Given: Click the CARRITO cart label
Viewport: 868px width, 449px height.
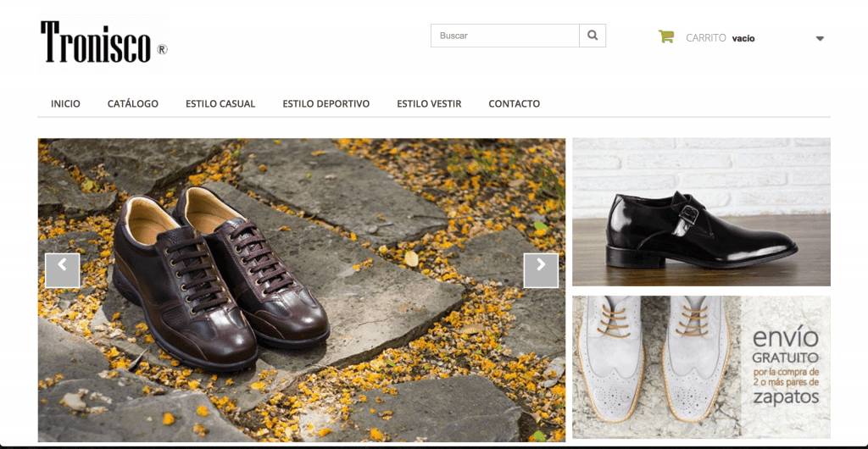Looking at the screenshot, I should 706,38.
